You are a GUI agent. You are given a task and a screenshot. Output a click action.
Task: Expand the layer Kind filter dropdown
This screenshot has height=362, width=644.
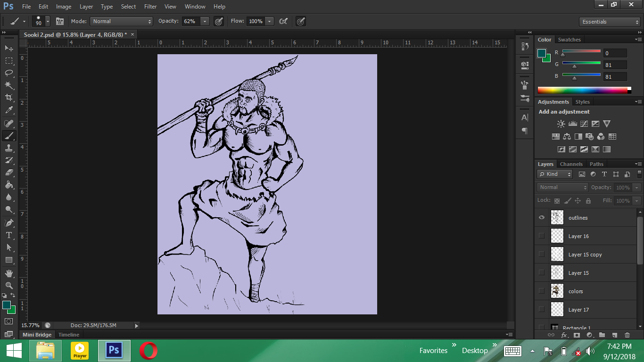point(555,174)
